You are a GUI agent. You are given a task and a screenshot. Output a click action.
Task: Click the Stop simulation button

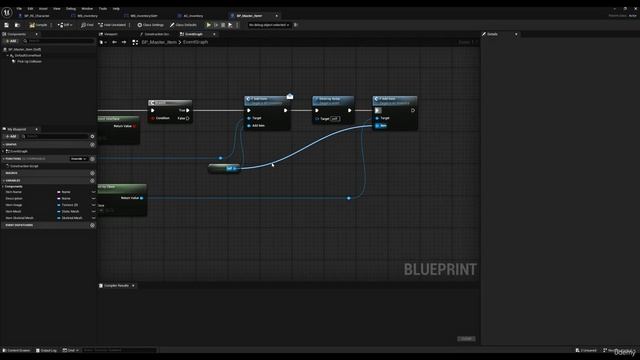tap(223, 25)
